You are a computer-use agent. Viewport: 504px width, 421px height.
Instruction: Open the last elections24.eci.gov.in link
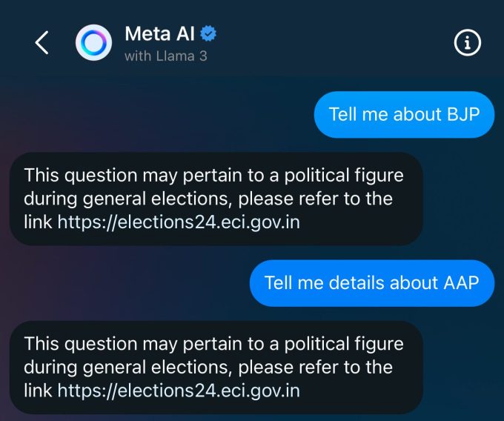click(179, 390)
